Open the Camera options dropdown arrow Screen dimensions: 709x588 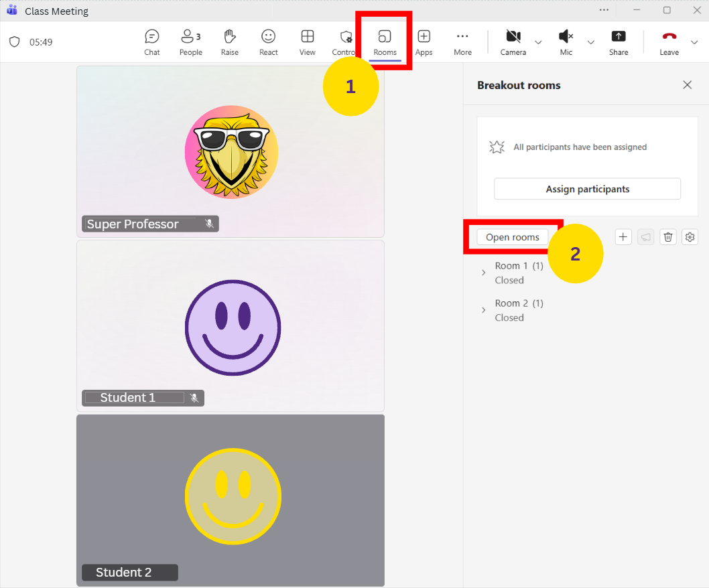point(538,42)
